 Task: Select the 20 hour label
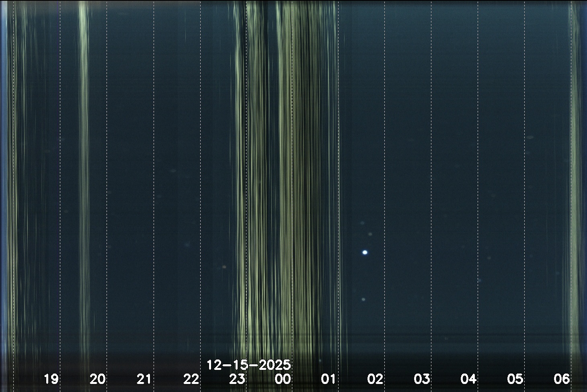pyautogui.click(x=98, y=379)
